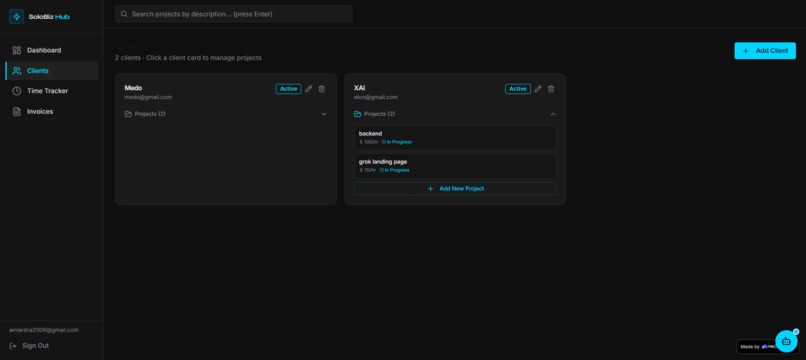The image size is (806, 360).
Task: Click the search magnifier icon
Action: click(x=124, y=14)
